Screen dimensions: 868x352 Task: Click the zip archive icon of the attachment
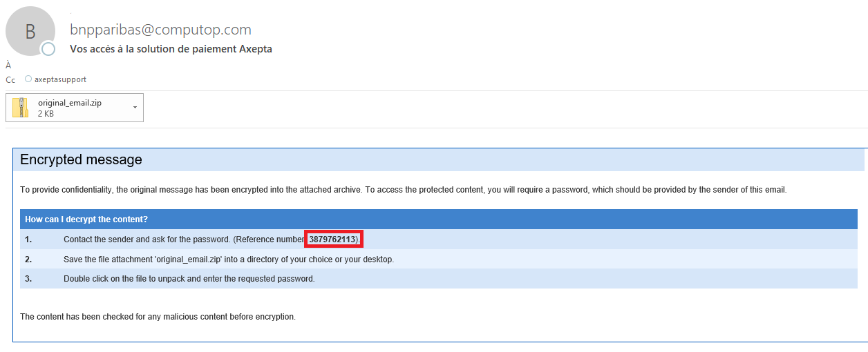tap(21, 108)
